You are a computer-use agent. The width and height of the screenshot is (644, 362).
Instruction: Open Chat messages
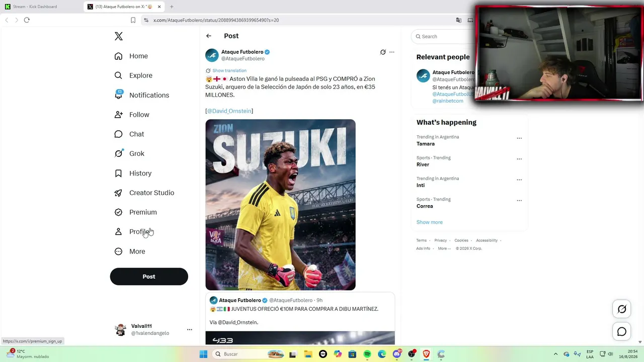click(x=129, y=134)
